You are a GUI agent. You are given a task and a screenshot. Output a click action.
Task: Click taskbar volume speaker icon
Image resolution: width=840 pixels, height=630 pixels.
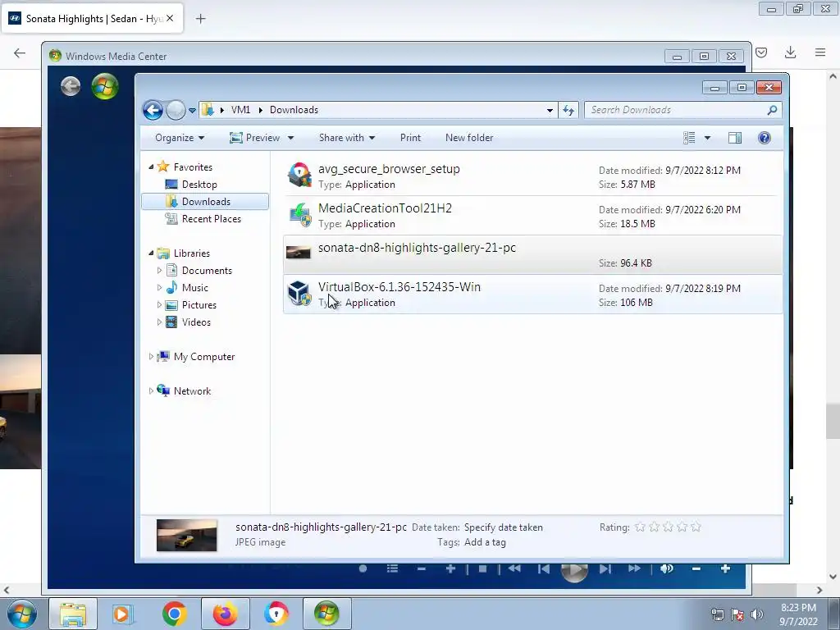coord(757,614)
